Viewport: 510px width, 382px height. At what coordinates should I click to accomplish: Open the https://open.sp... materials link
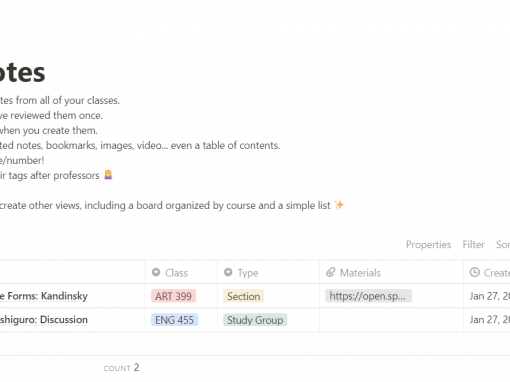point(368,296)
